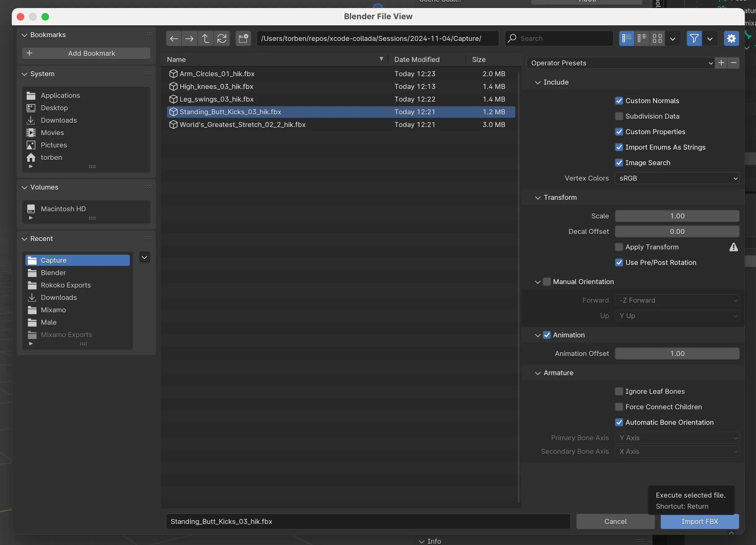Viewport: 756px width, 545px height.
Task: Toggle Ignore Leaf Bones
Action: pyautogui.click(x=619, y=391)
